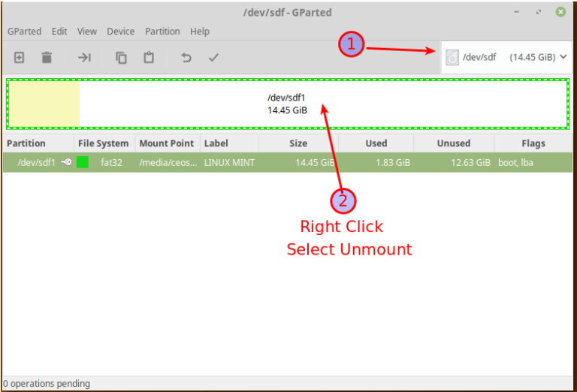Screen dimensions: 577x392
Task: Click the Paste partition icon
Action: 149,57
